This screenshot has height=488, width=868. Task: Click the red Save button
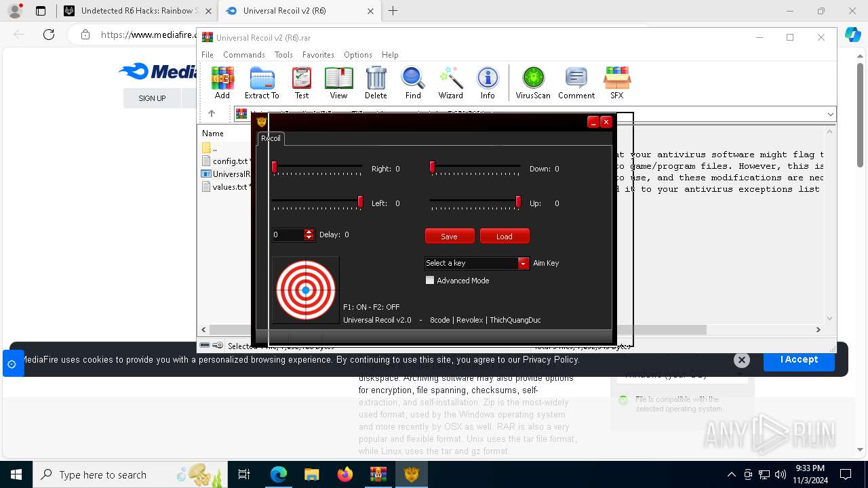point(449,237)
